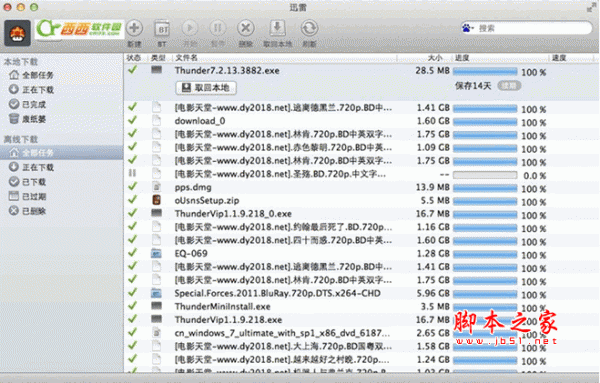Open the Baidu paw search-engine dropdown

click(x=468, y=28)
